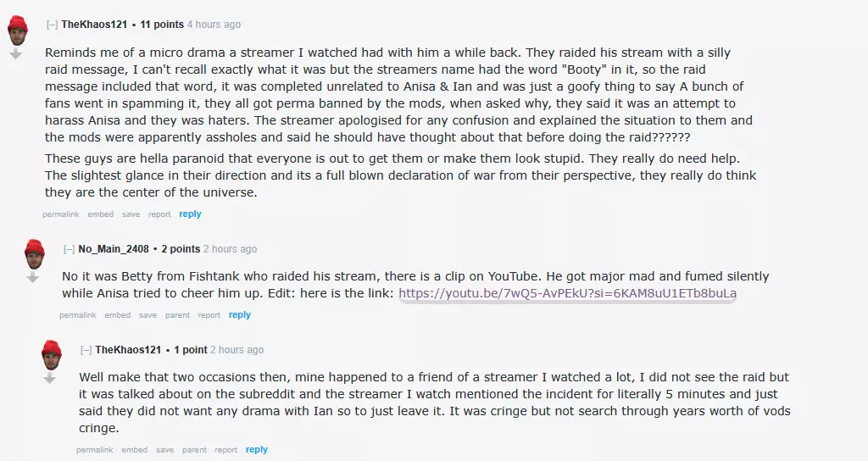
Task: Go to parent of No_Main_2408's comment
Action: [177, 315]
